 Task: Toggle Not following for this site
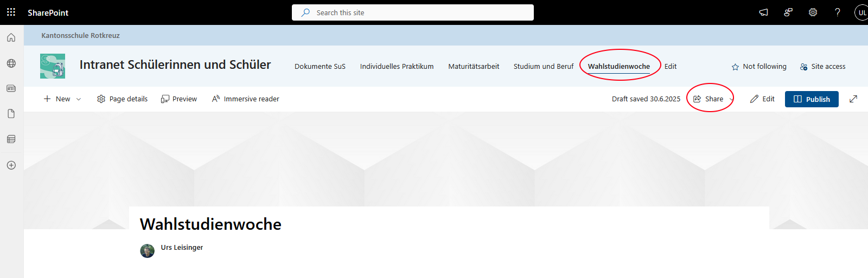(x=759, y=67)
